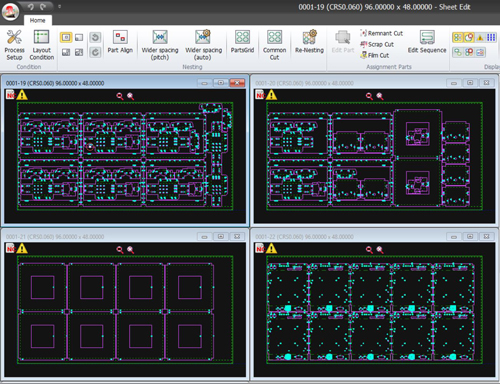Click the warning icon in sheet 0001-21 window
This screenshot has height=384, width=500.
click(22, 248)
